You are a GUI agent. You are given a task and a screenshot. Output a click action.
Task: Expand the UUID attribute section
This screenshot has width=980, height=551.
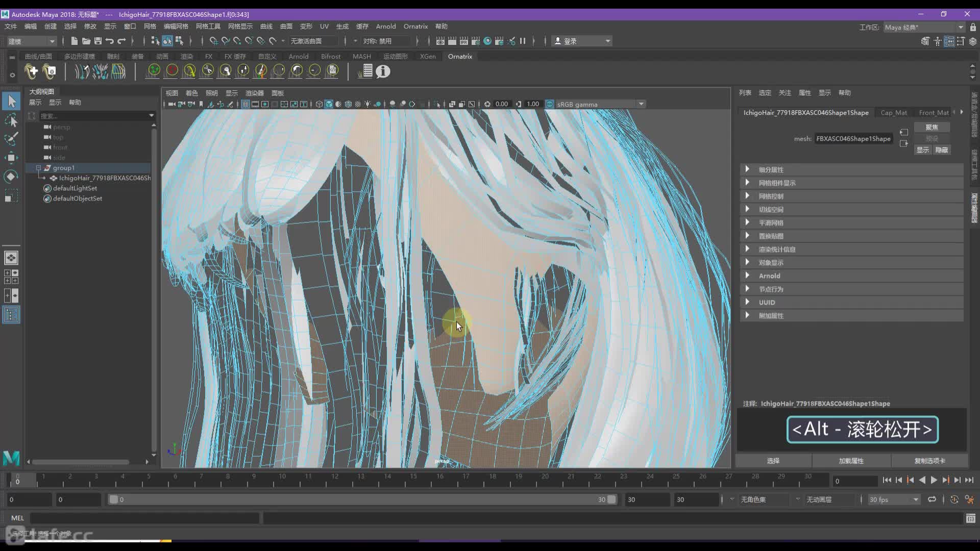click(851, 302)
